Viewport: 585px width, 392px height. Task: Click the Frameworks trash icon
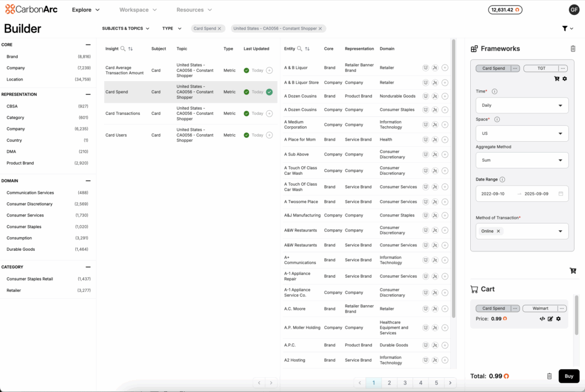(572, 49)
